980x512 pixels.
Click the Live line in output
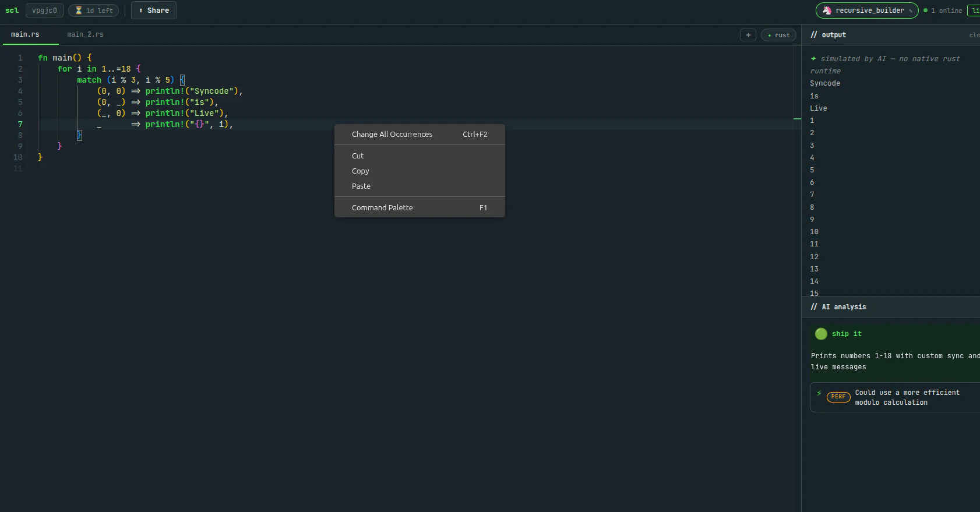[819, 108]
